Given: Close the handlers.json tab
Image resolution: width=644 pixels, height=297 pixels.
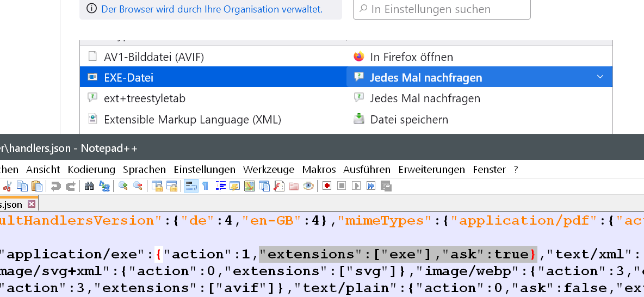Looking at the screenshot, I should click(31, 205).
